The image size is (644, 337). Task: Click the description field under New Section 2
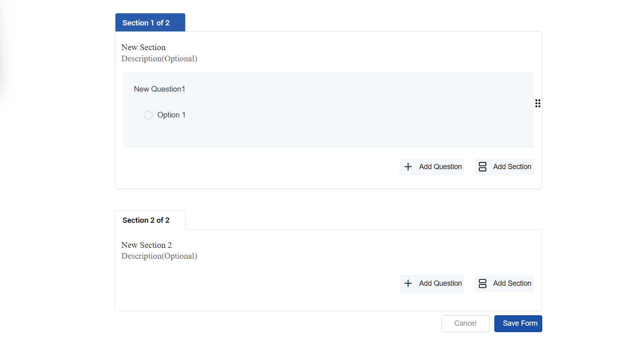[159, 256]
